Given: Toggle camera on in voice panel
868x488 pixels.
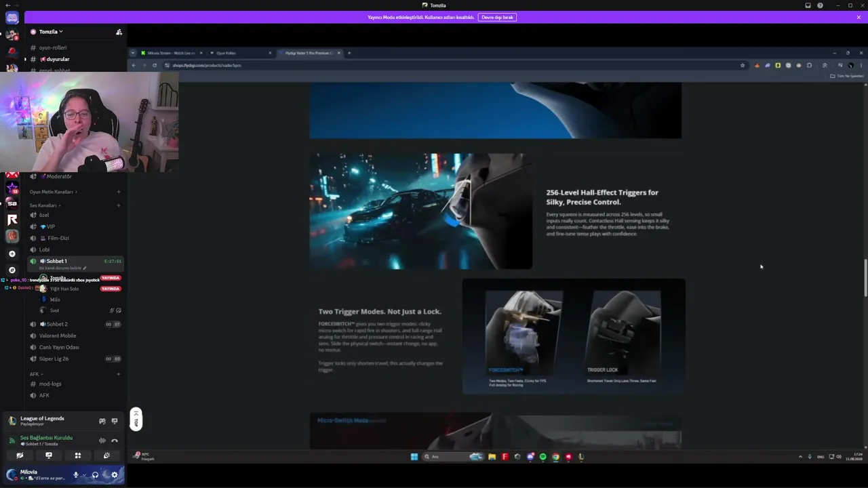Looking at the screenshot, I should [x=20, y=455].
